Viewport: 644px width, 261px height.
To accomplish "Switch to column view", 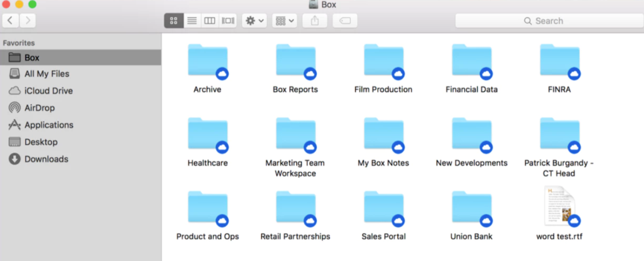I will pyautogui.click(x=210, y=21).
